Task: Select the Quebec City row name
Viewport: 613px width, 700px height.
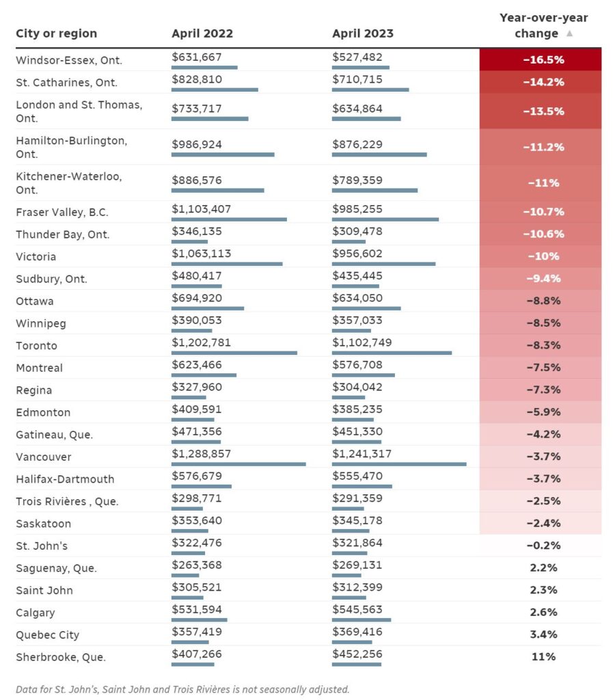Action: click(x=47, y=635)
